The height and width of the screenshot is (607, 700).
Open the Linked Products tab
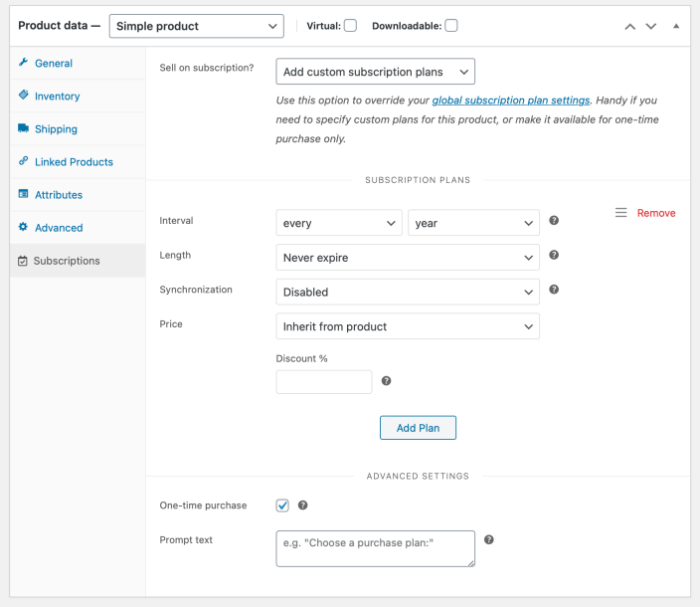[x=74, y=162]
